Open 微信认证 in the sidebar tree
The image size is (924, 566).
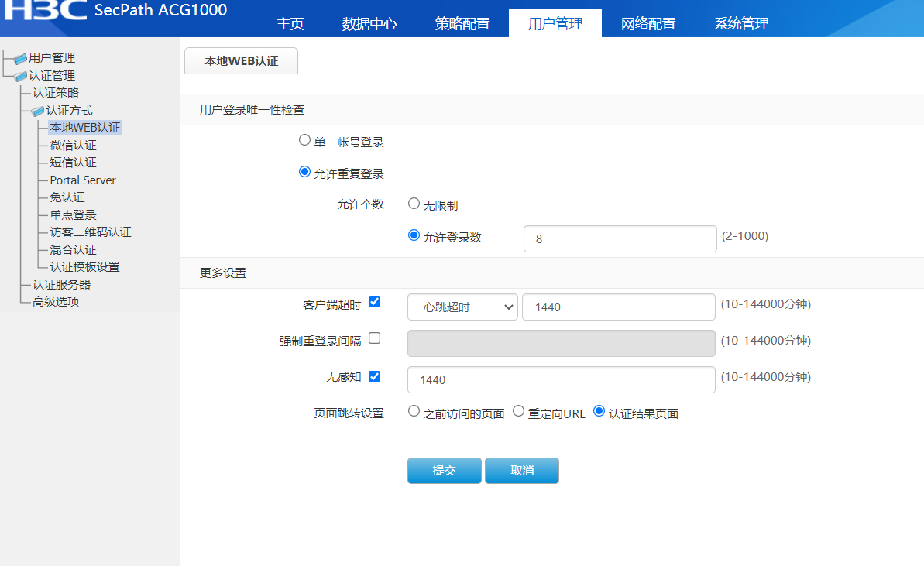point(73,146)
